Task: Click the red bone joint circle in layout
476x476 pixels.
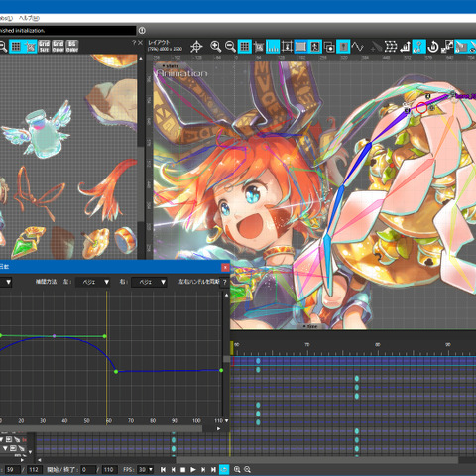Action: (421, 108)
